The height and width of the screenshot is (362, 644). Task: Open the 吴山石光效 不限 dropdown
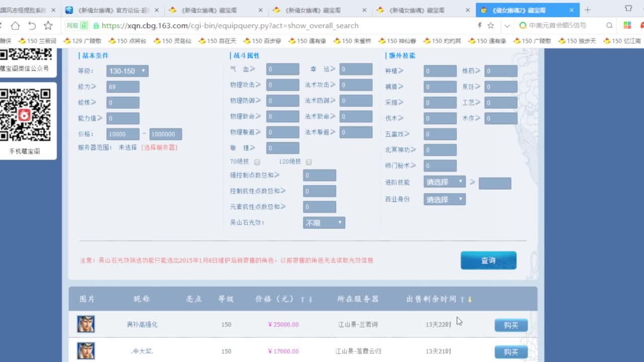pyautogui.click(x=324, y=222)
